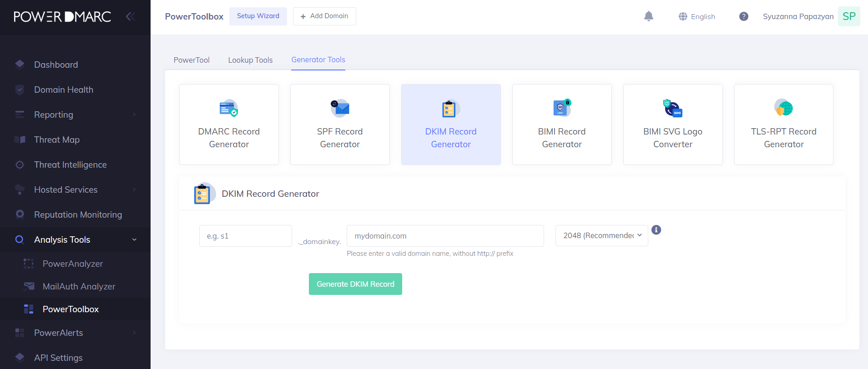Image resolution: width=868 pixels, height=369 pixels.
Task: Click the Add Domain button
Action: click(324, 16)
